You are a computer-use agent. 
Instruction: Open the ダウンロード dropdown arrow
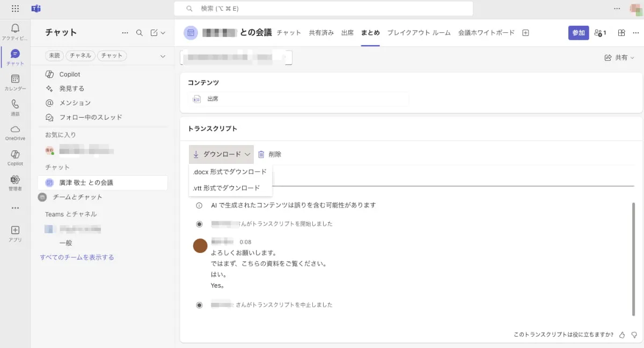point(248,154)
